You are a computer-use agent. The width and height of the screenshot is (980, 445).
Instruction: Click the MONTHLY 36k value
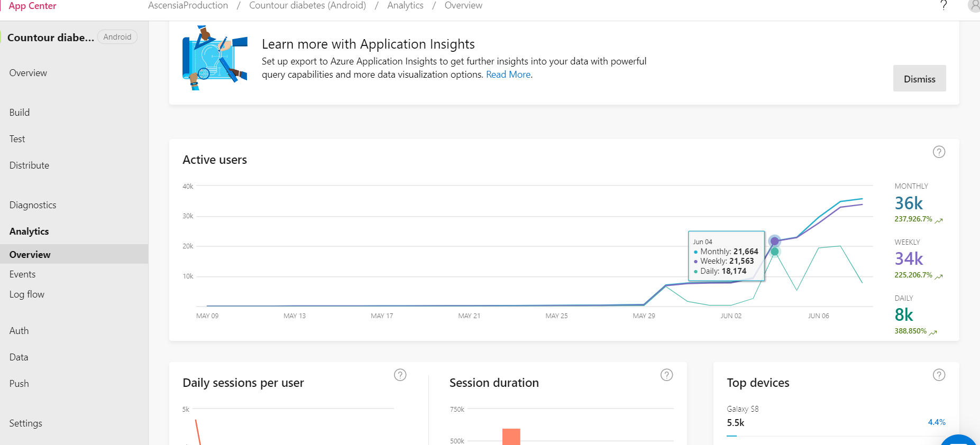pyautogui.click(x=909, y=203)
